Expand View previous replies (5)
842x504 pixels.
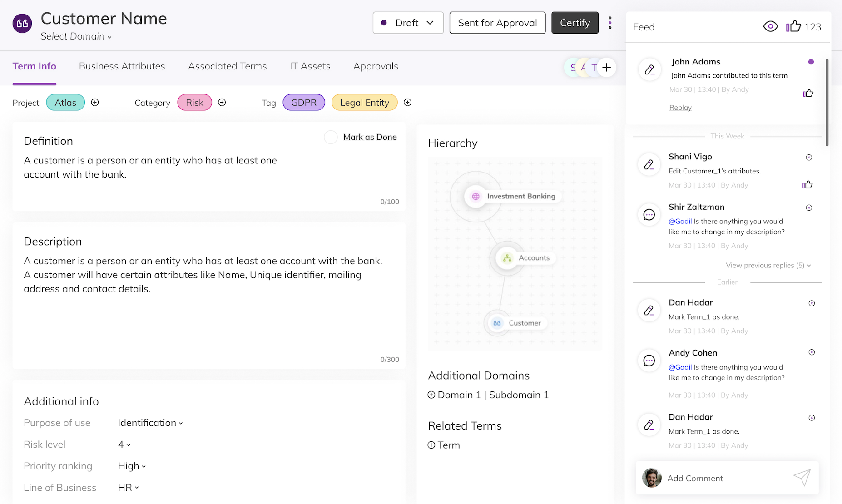768,265
